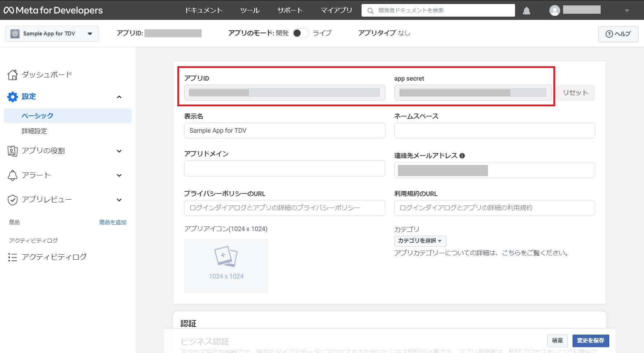Expand the App Roles section chevron

click(x=119, y=151)
